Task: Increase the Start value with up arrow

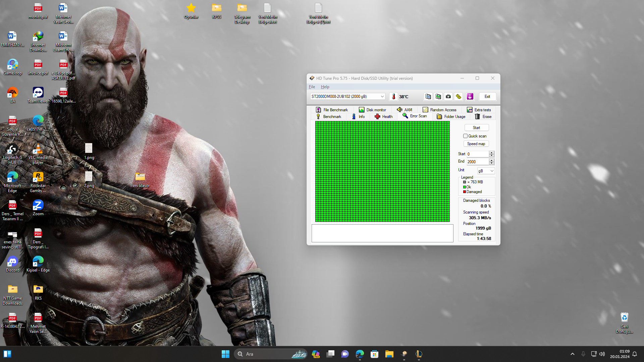Action: [491, 153]
